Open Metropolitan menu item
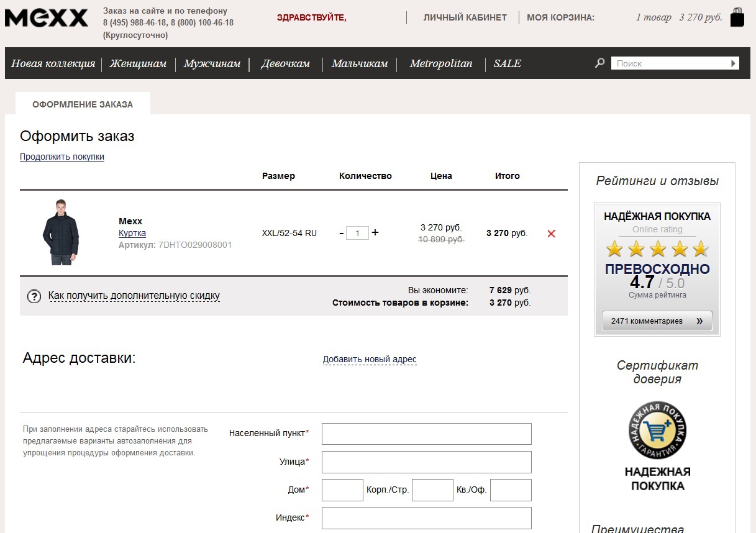Image resolution: width=756 pixels, height=533 pixels. click(441, 63)
